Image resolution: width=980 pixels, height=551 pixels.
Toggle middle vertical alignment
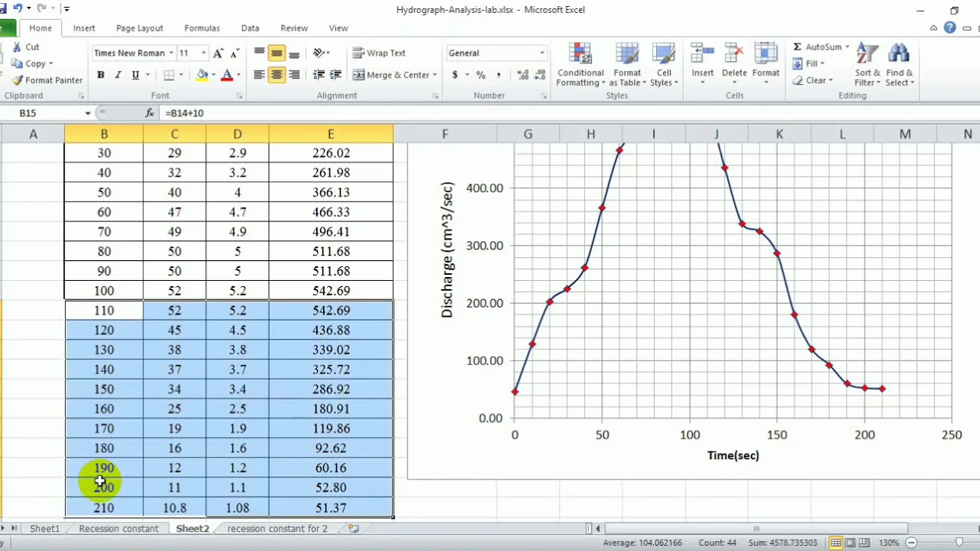[x=276, y=53]
